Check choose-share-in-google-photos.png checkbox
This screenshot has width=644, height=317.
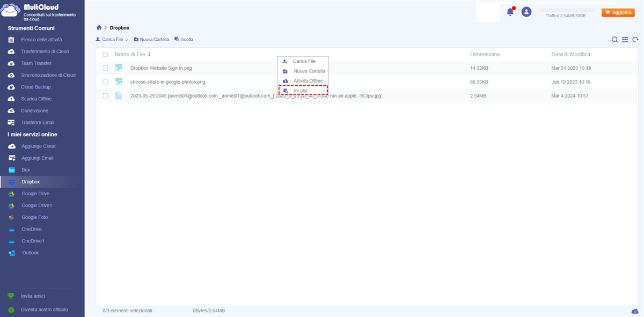pos(105,82)
